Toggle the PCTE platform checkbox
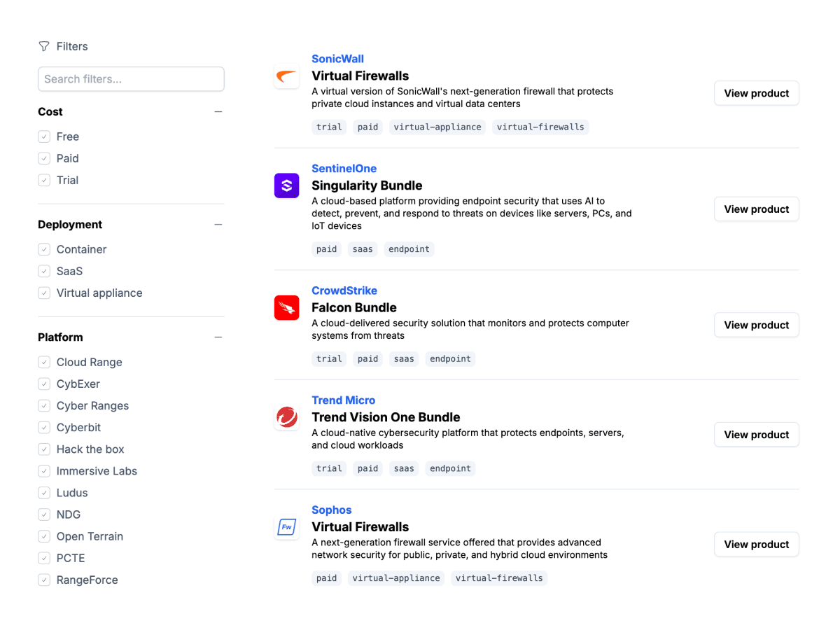This screenshot has width=840, height=630. (x=44, y=557)
